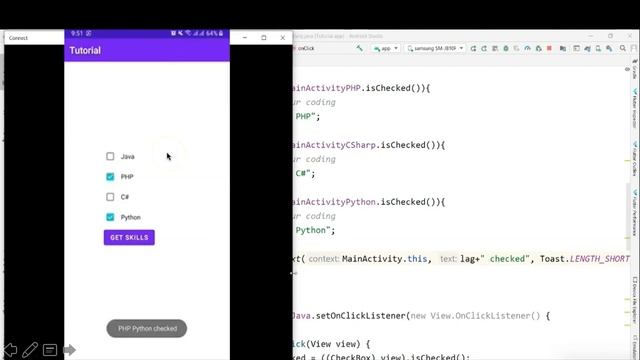Click 'MainActivityPython.isChecked()' code line
This screenshot has height=360, width=640.
click(369, 202)
